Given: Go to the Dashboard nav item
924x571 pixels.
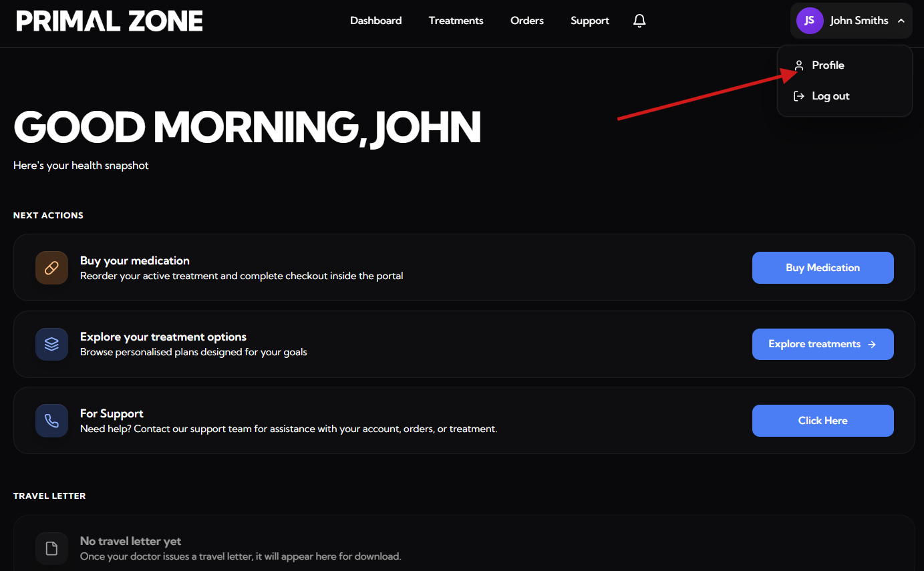Looking at the screenshot, I should (375, 21).
